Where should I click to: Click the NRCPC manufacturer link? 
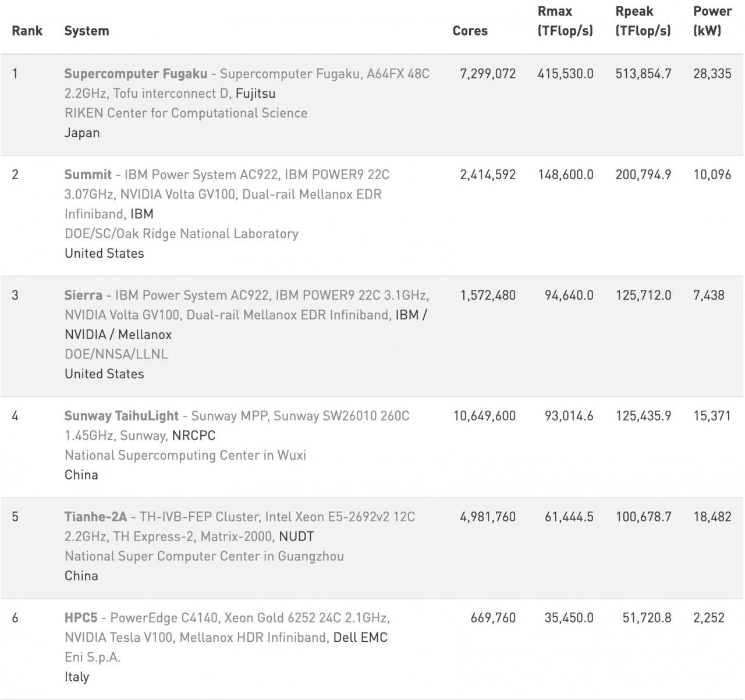click(x=194, y=436)
